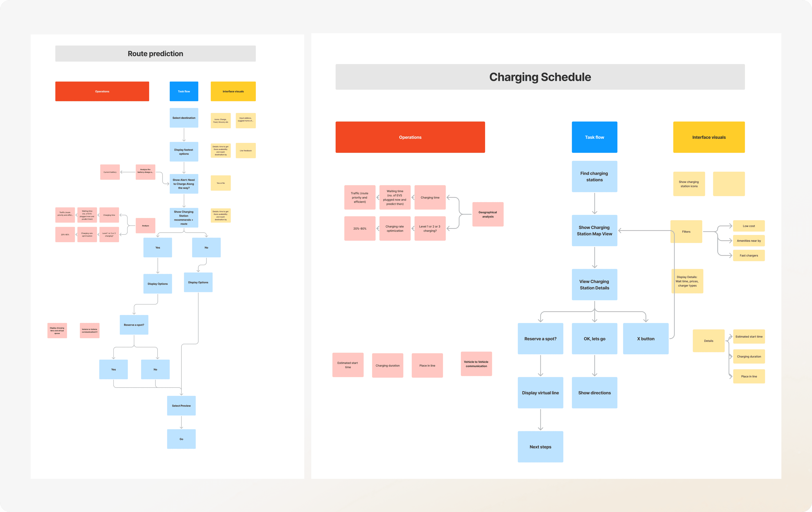Click the OK, lets go node
This screenshot has height=512, width=812.
click(x=594, y=339)
